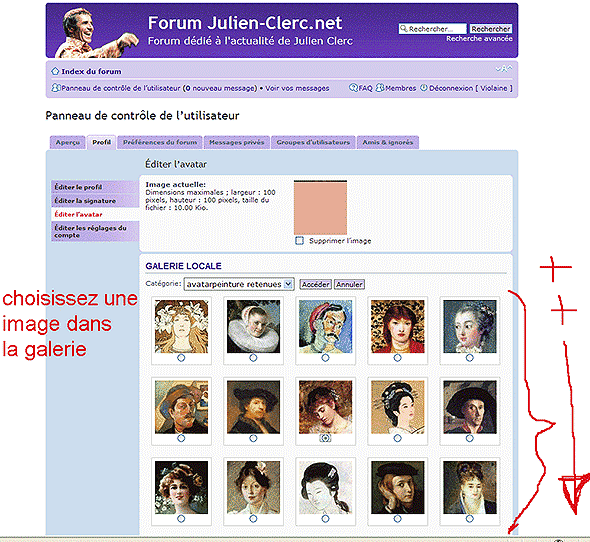Viewport: 590px width, 542px height.
Task: Click the home icon beside Index du forum
Action: [55, 71]
